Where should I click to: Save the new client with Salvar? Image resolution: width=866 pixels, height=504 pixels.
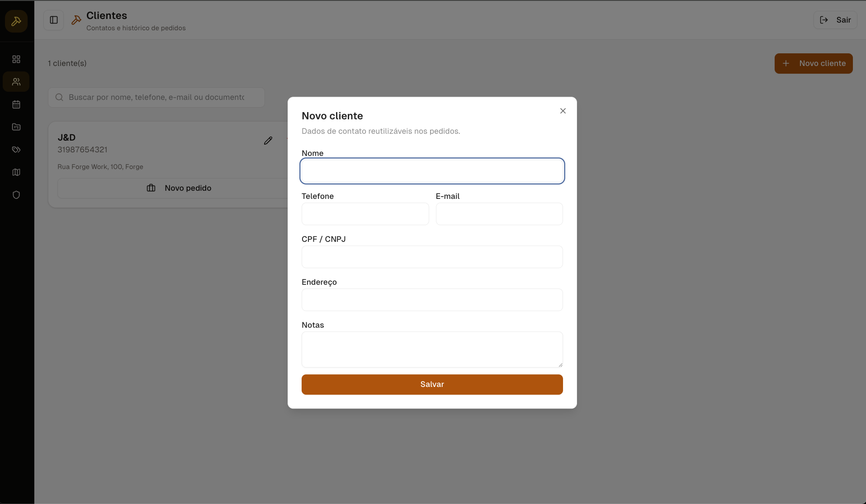pyautogui.click(x=432, y=384)
